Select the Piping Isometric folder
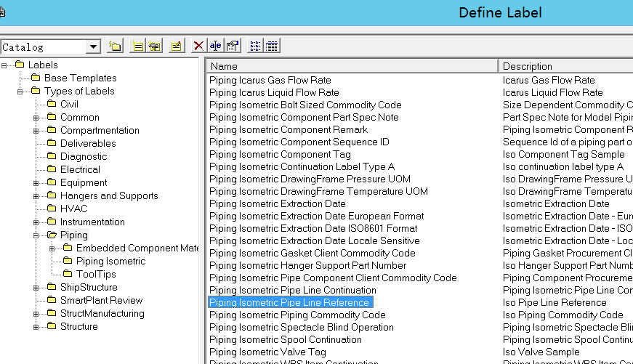Image resolution: width=633 pixels, height=364 pixels. pyautogui.click(x=110, y=261)
